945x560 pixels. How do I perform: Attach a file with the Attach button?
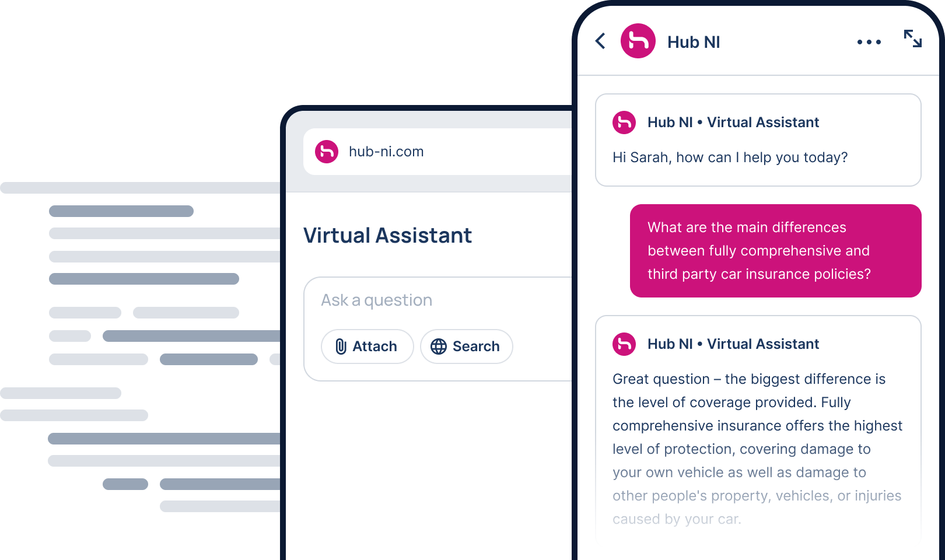[x=367, y=346]
